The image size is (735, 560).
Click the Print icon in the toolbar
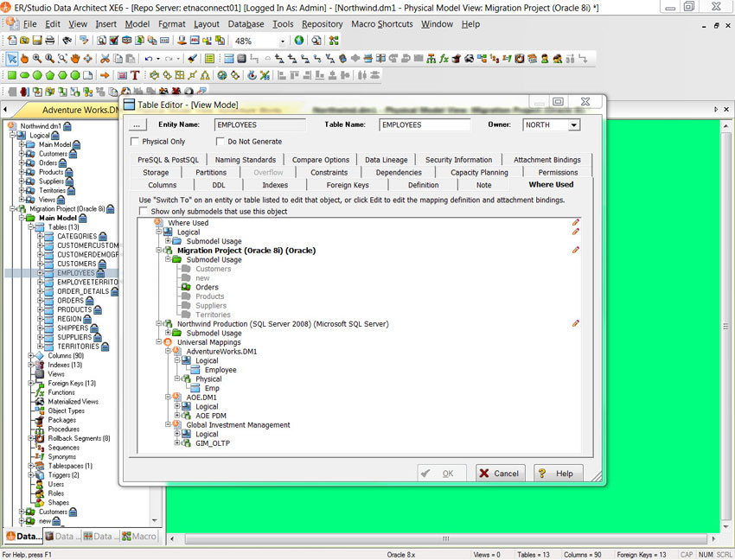49,41
